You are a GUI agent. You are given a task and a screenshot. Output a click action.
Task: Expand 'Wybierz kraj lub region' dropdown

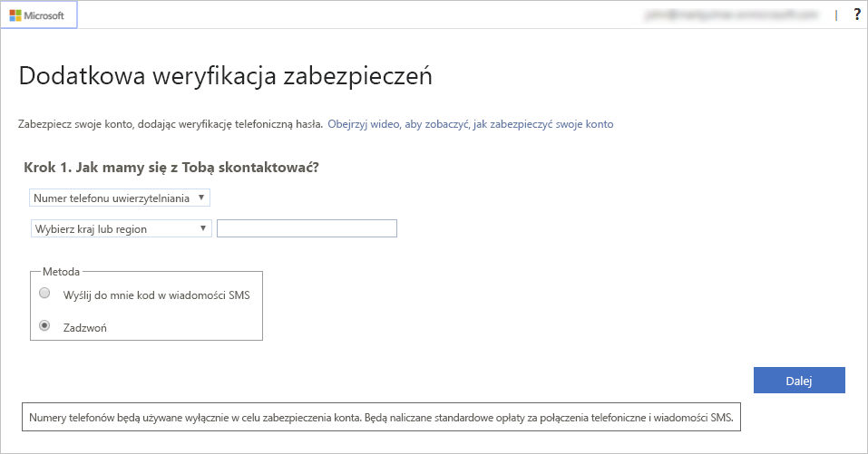click(x=122, y=228)
